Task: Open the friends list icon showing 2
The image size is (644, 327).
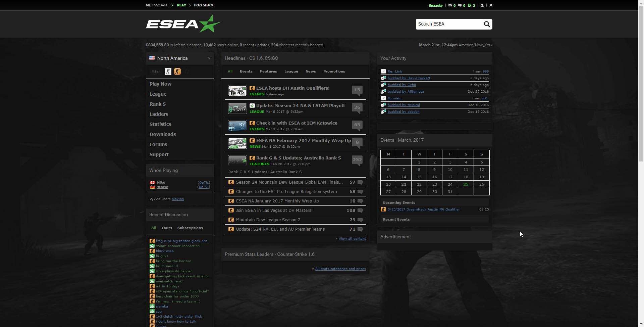Action: [470, 5]
